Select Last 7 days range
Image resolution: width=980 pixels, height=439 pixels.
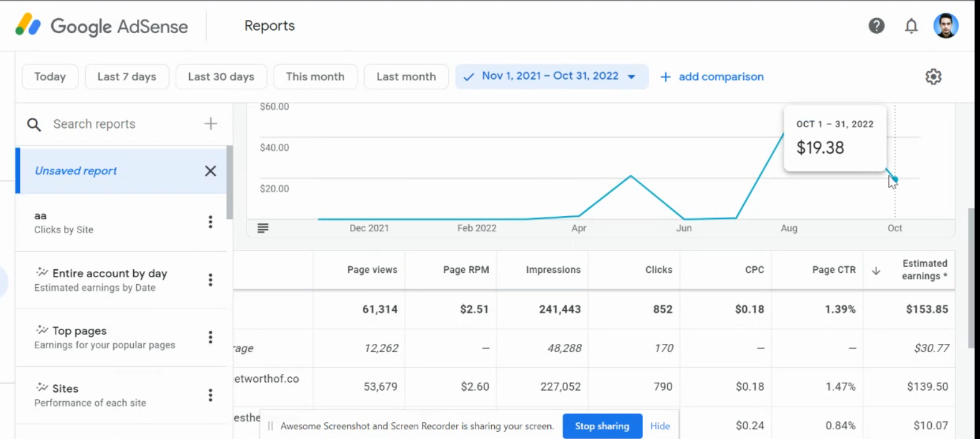127,76
